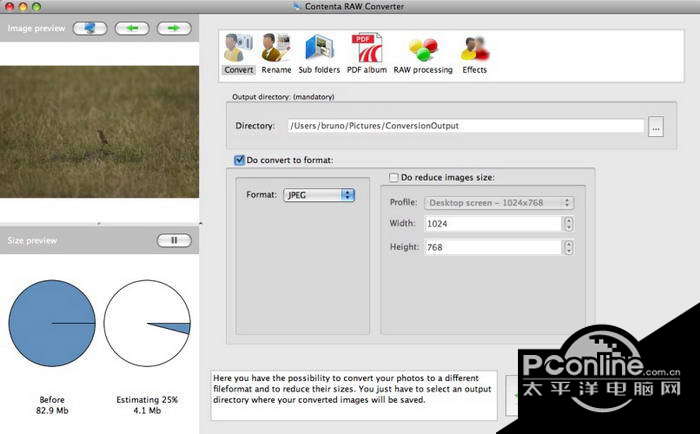Click the 'Before' blue pie chart
Viewport: 700px width, 434px height.
pos(52,323)
